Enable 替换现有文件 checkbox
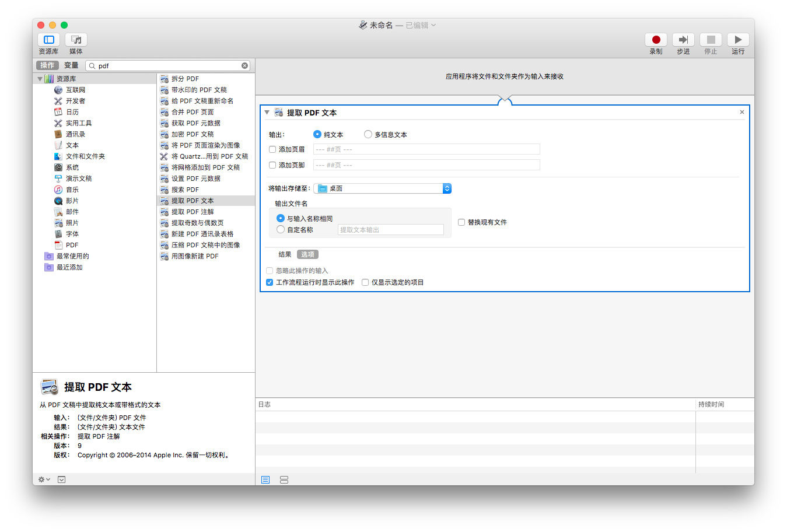Screen dimensions: 787x532 pyautogui.click(x=461, y=222)
